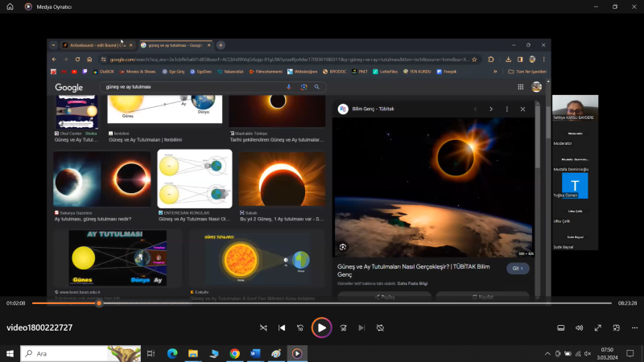Viewport: 644px width, 362px height.
Task: Skip back 10 seconds
Action: click(300, 327)
